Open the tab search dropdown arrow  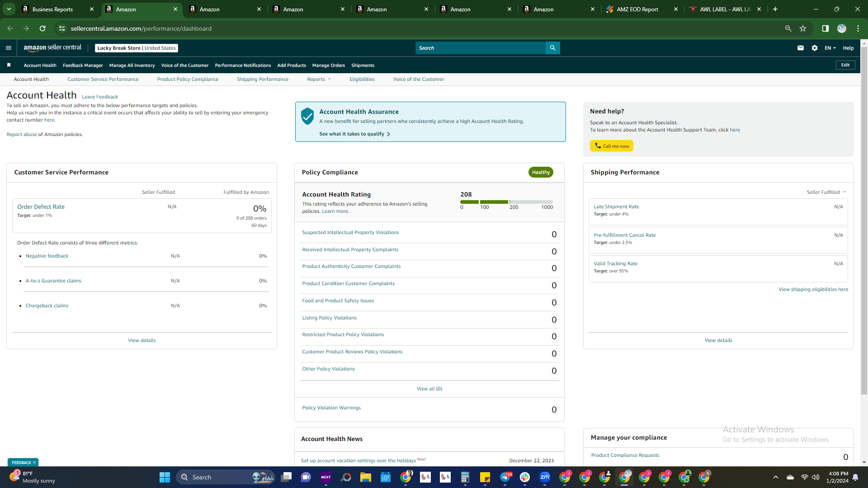(9, 9)
